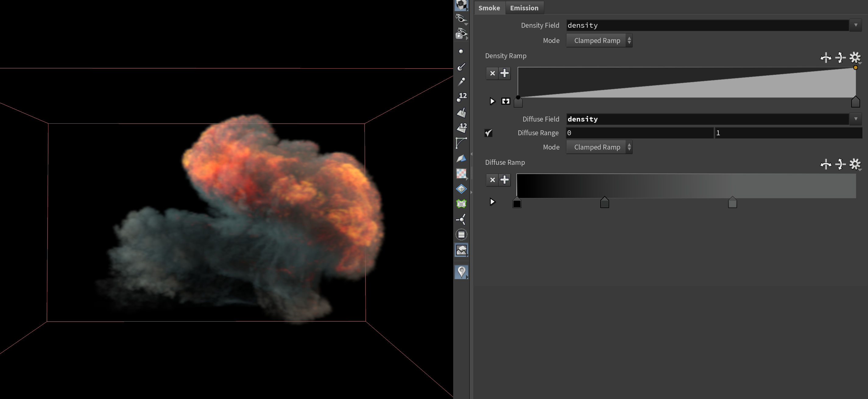Click the three-axis origin gnomon icon
The height and width of the screenshot is (399, 868).
(461, 219)
